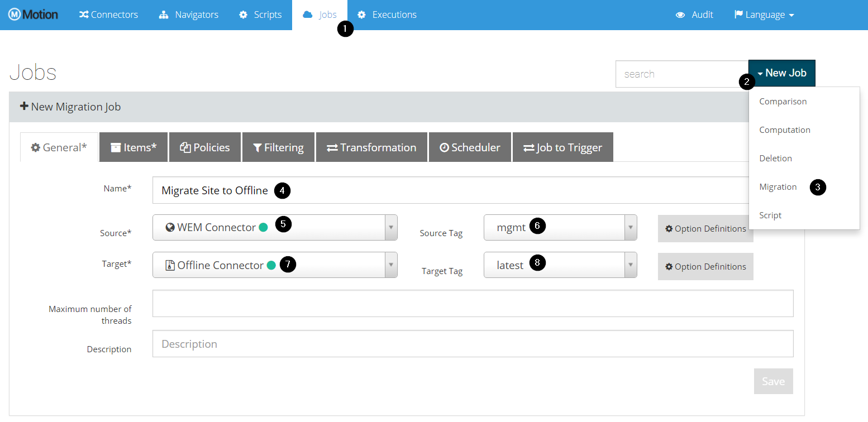Switch to the Items tab
The image size is (868, 422).
coord(133,147)
